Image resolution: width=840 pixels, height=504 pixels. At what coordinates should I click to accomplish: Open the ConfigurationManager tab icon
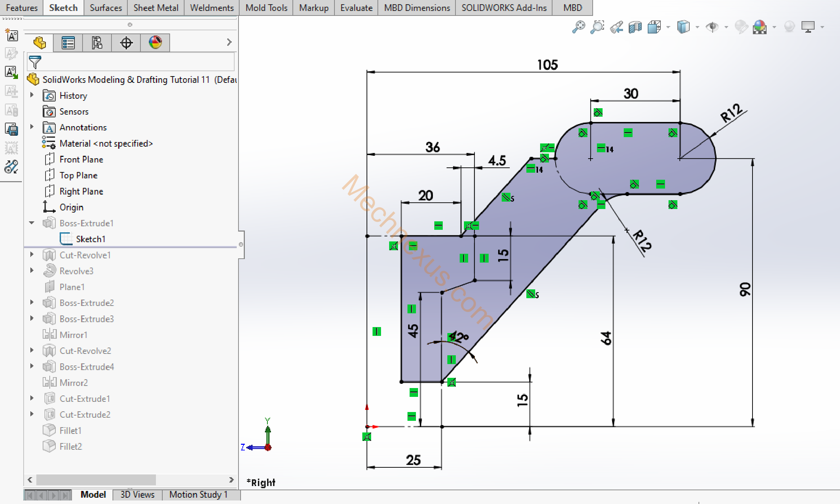coord(97,43)
